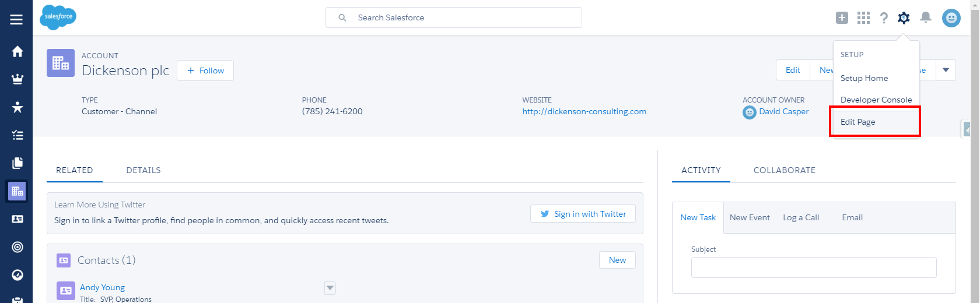Expand more account actions dropdown arrow
Image resolution: width=980 pixels, height=303 pixels.
(x=946, y=71)
